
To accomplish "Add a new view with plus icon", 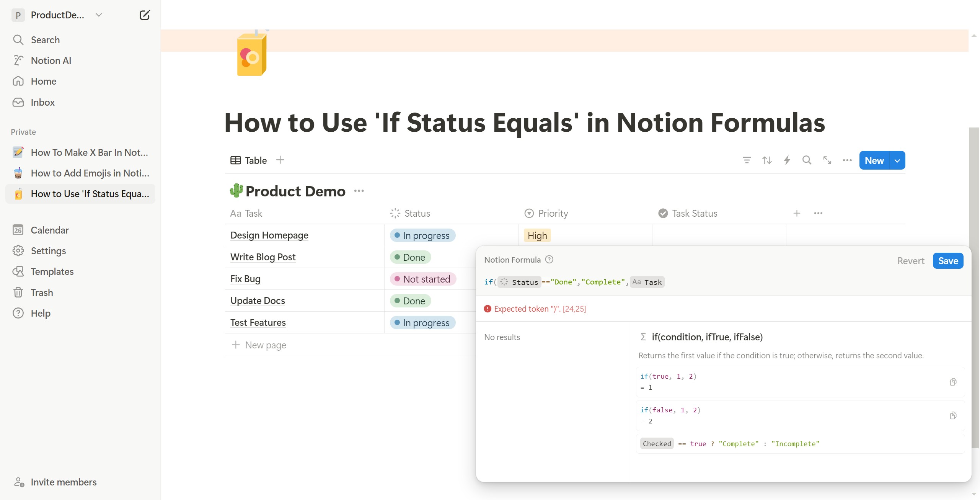I will 280,160.
